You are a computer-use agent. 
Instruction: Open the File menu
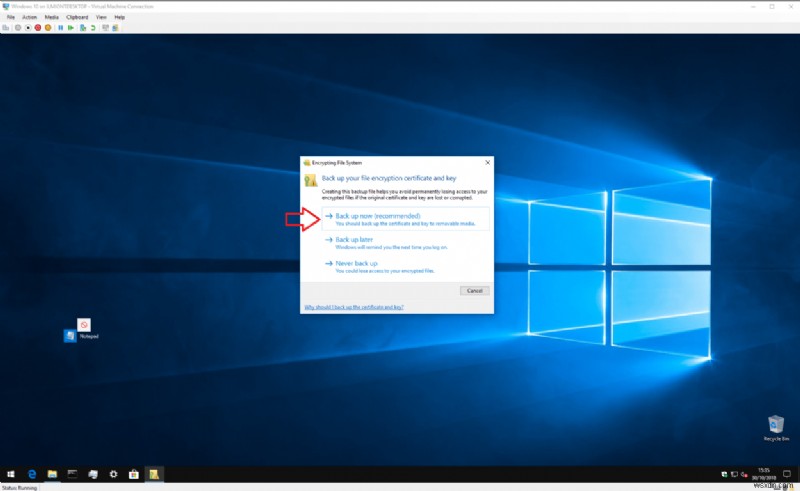click(10, 17)
